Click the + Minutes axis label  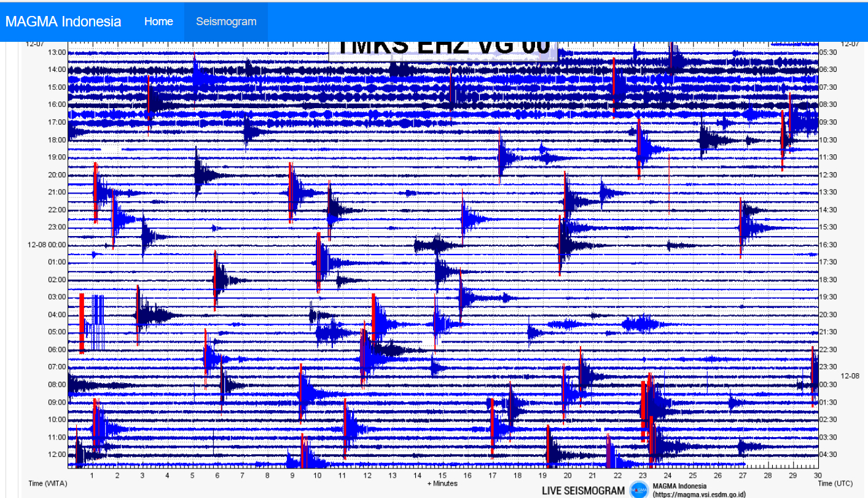442,483
